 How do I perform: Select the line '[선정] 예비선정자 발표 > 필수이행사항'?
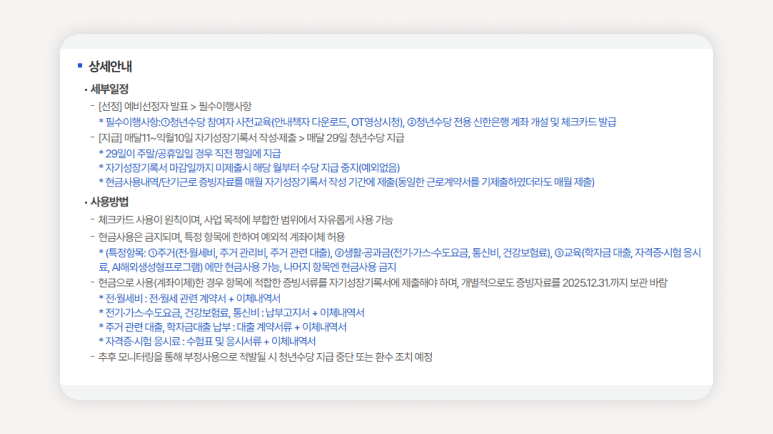click(x=175, y=107)
